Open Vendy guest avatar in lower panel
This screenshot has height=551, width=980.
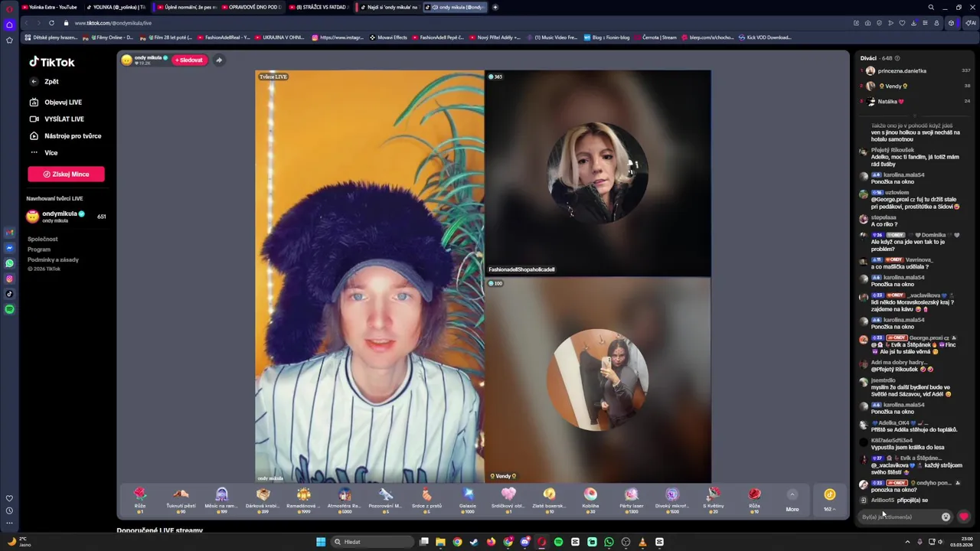click(599, 380)
